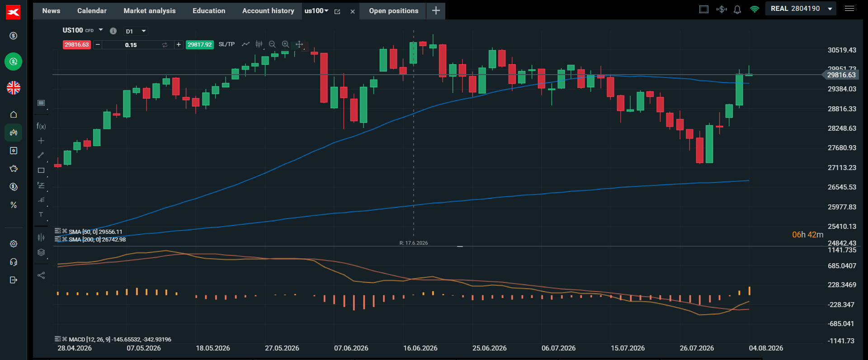Zoom out the chart with magnifier
Viewport: 868px width, 360px height.
coord(272,44)
